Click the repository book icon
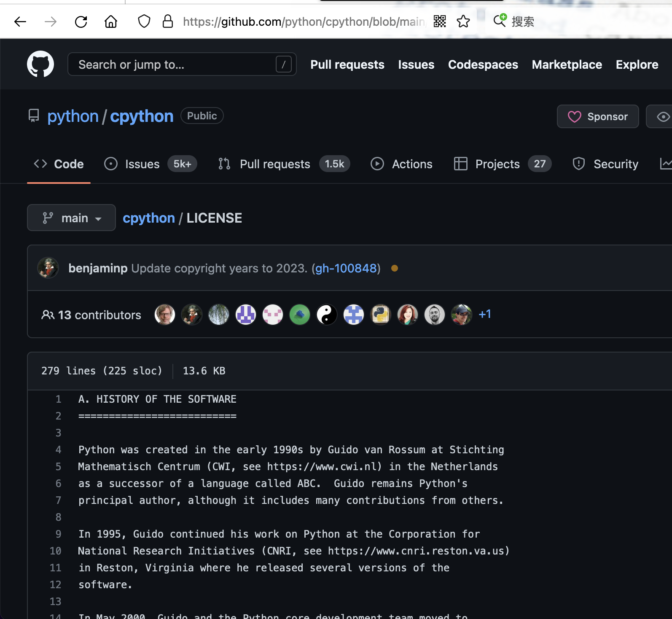672x619 pixels. pyautogui.click(x=34, y=116)
